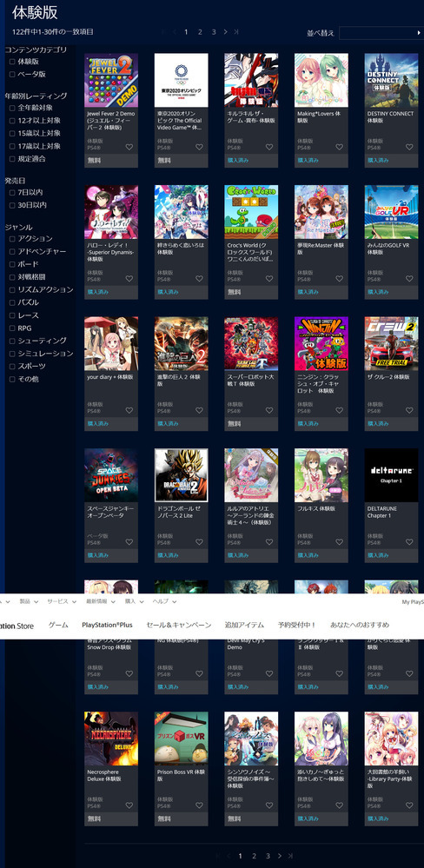
Task: Click heart on スペースジャンキーズ オープンベータ
Action: click(x=129, y=542)
